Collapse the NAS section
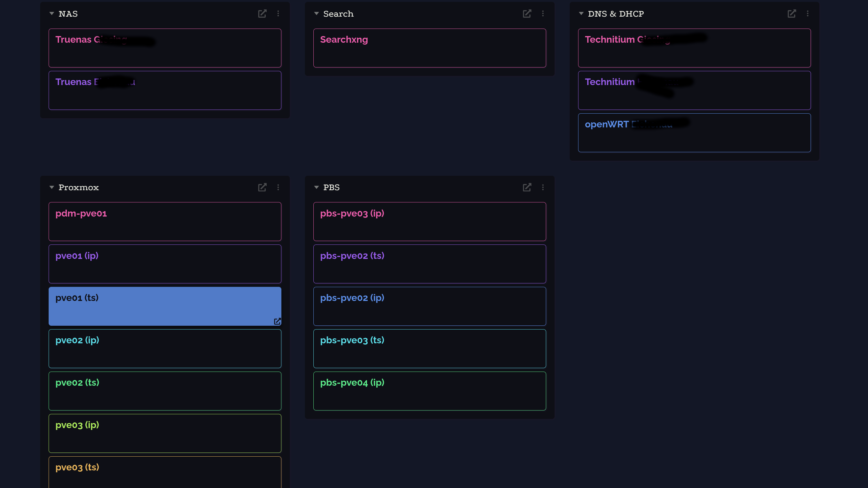Screen dimensions: 868x488 pos(51,13)
